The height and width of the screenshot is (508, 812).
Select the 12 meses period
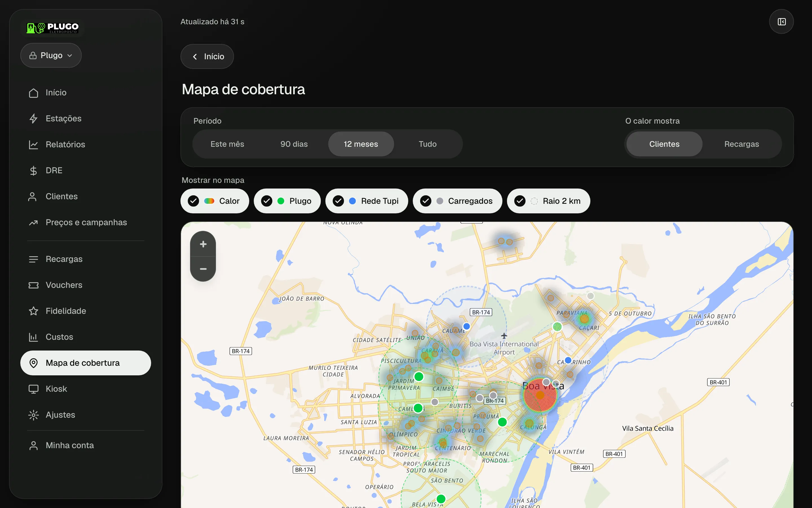(361, 144)
